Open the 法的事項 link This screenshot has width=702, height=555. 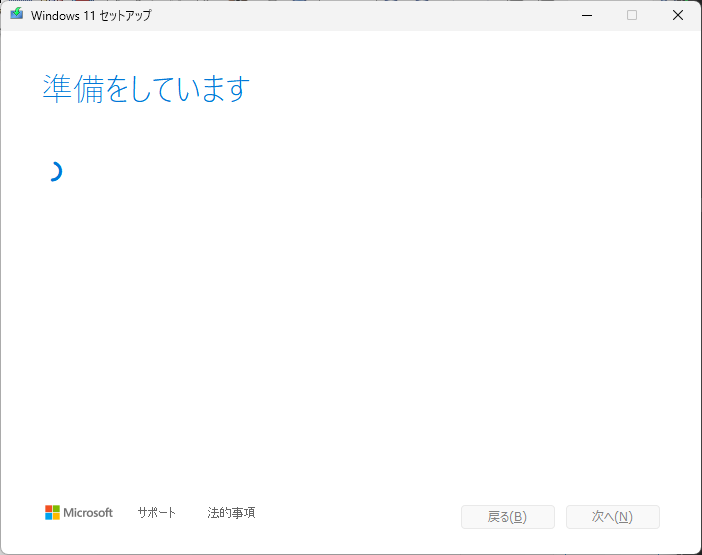(x=231, y=512)
